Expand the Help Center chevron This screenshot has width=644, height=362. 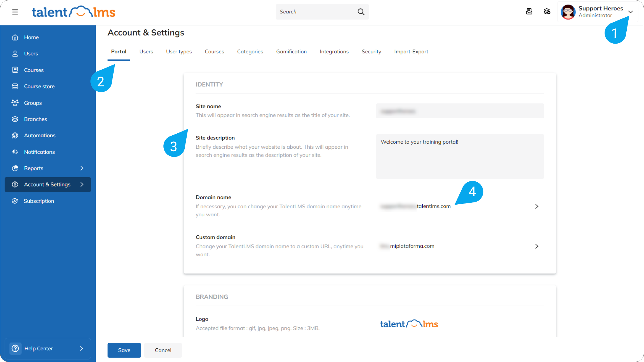point(82,349)
